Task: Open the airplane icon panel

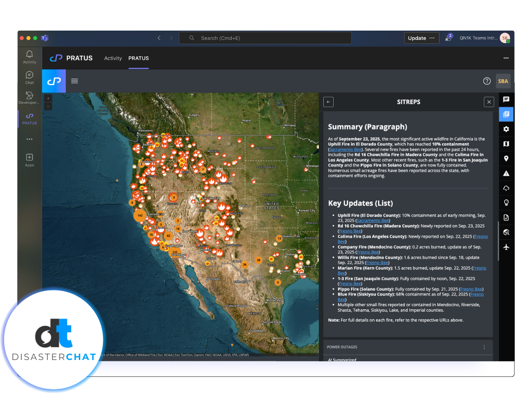Action: (x=506, y=247)
